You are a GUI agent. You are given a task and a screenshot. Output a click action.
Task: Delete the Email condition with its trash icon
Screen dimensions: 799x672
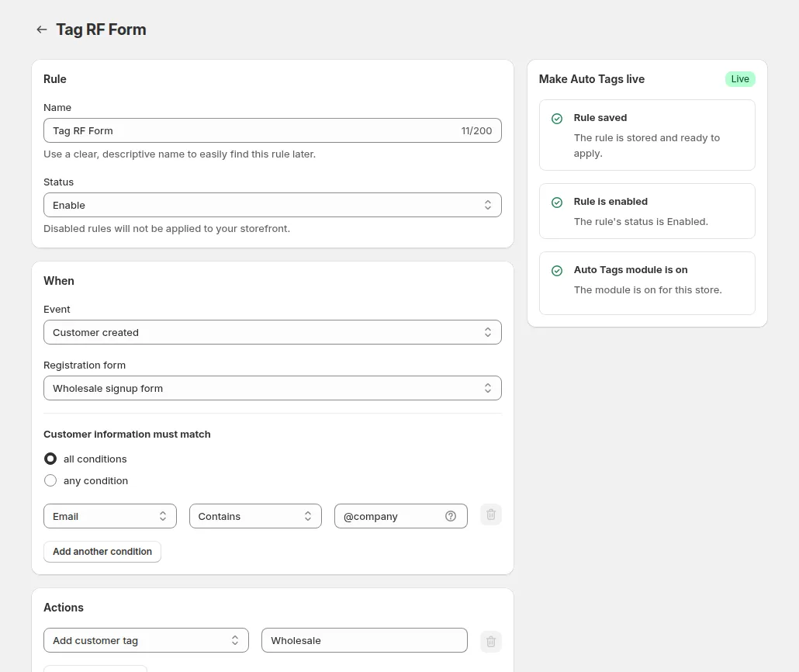pos(491,515)
